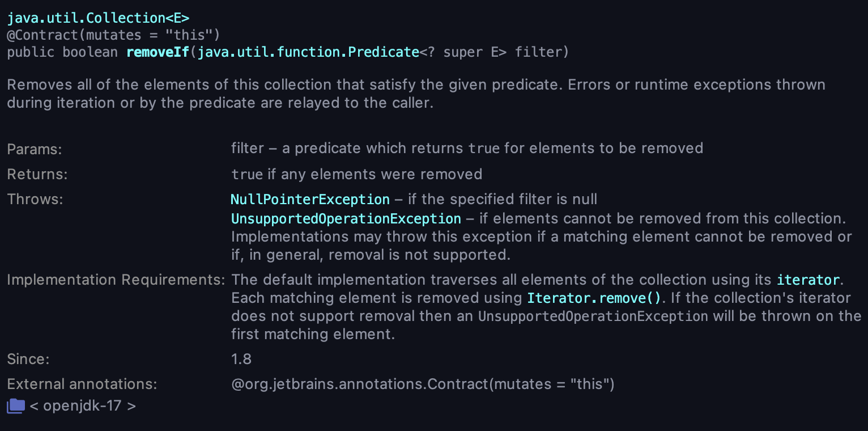Click the @Contract annotation in the signature
This screenshot has height=431, width=868.
pos(42,35)
